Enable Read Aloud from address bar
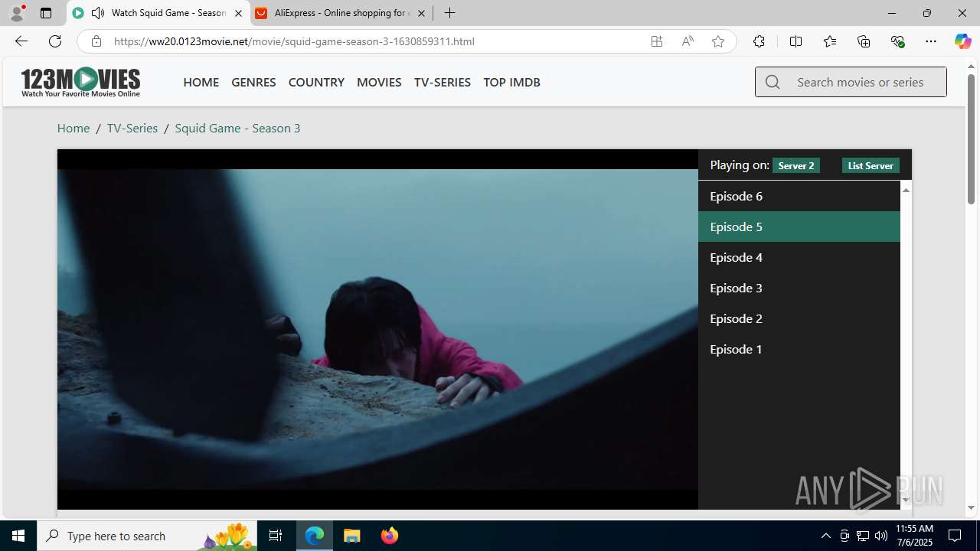 688,41
